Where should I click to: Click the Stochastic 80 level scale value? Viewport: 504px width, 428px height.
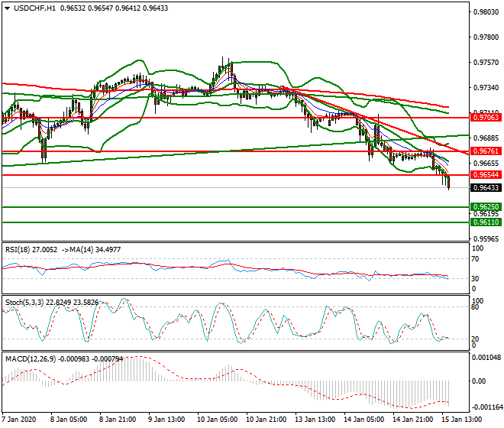coord(475,307)
